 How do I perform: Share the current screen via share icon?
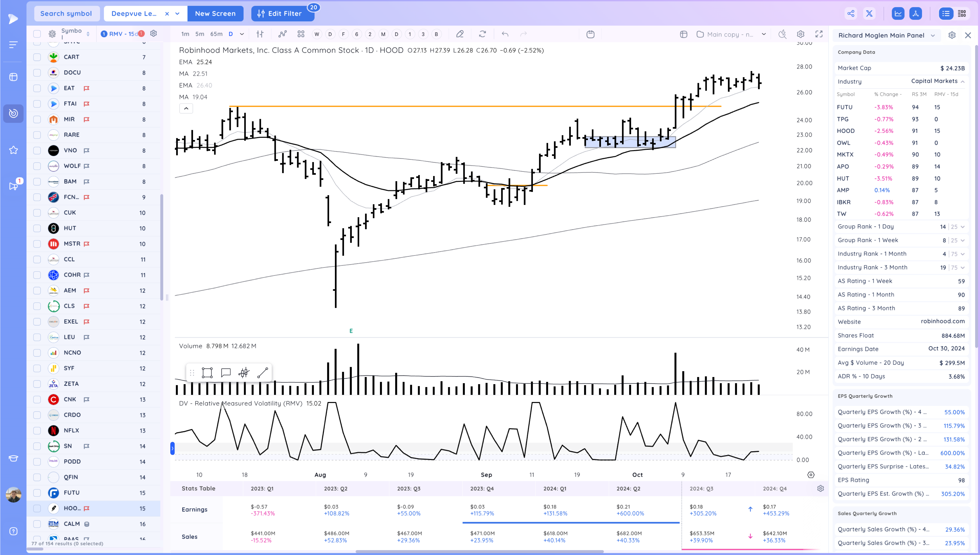point(851,13)
